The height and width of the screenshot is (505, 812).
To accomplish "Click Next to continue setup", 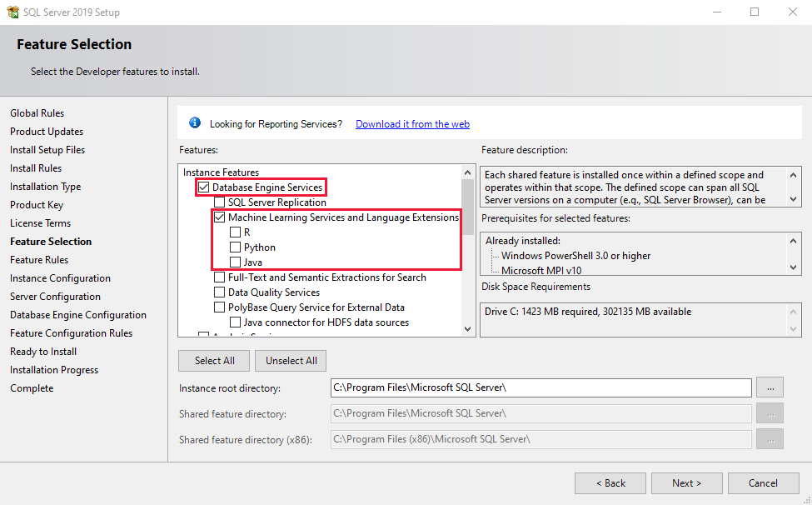I will pos(686,482).
